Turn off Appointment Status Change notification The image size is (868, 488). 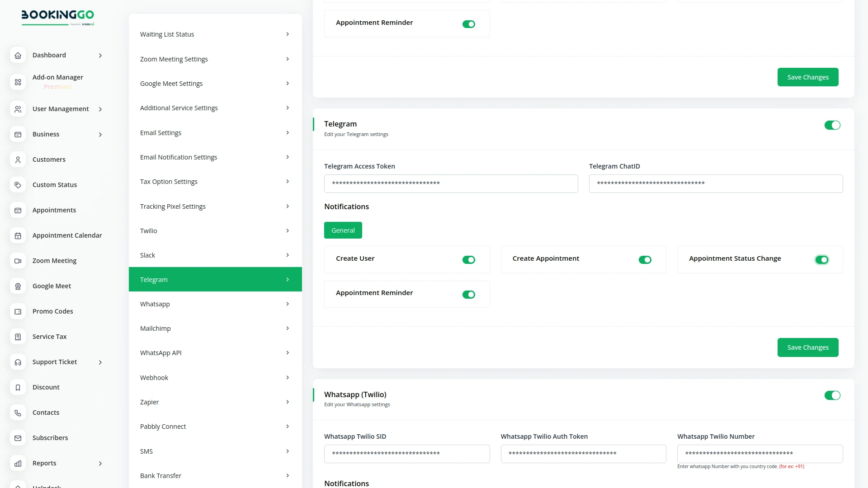822,260
